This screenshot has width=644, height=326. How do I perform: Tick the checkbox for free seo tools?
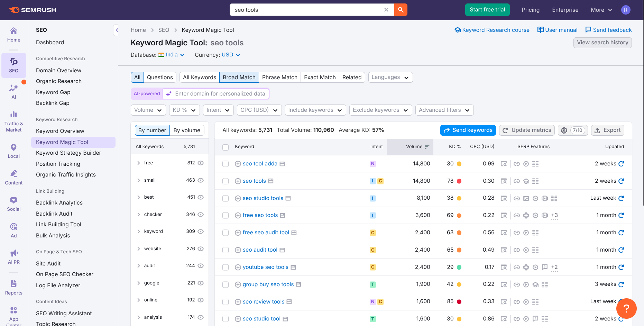pyautogui.click(x=226, y=215)
